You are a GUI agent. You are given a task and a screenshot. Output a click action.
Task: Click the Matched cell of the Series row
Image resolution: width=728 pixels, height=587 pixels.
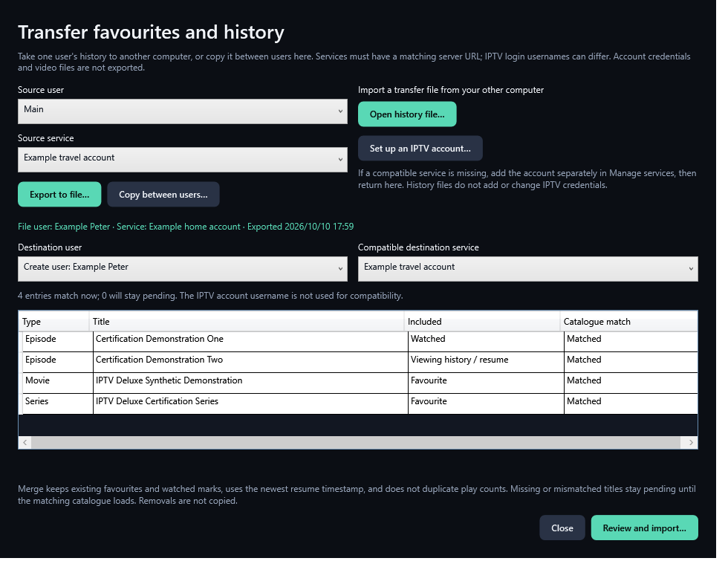tap(631, 404)
